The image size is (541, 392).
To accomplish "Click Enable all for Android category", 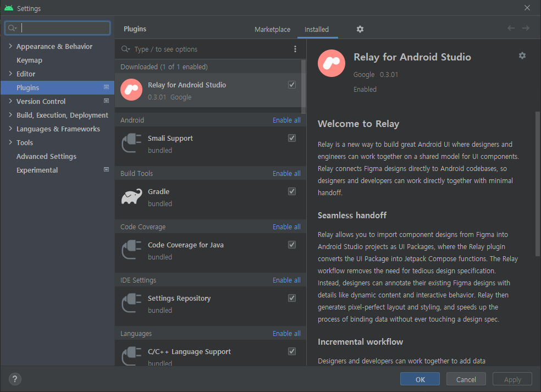I will point(286,120).
